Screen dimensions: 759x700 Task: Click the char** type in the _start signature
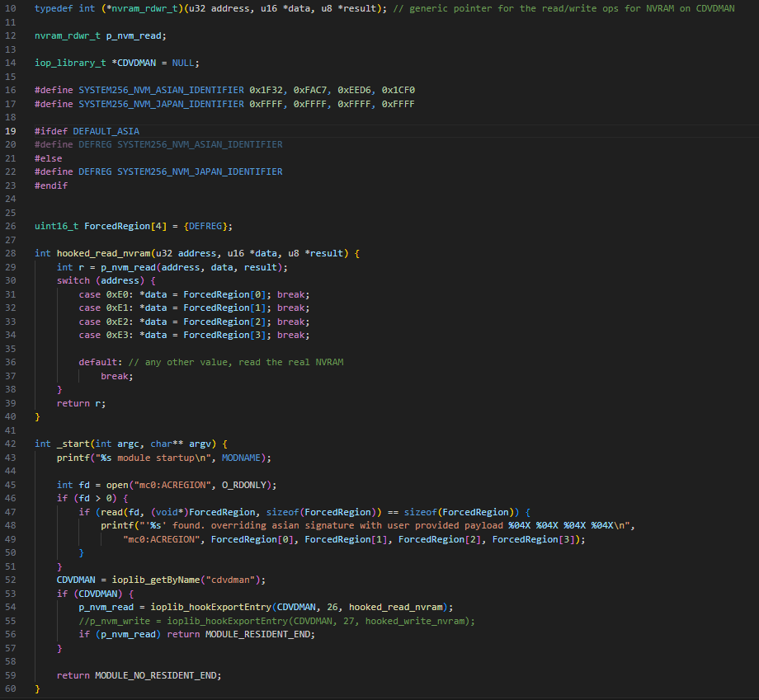[167, 444]
